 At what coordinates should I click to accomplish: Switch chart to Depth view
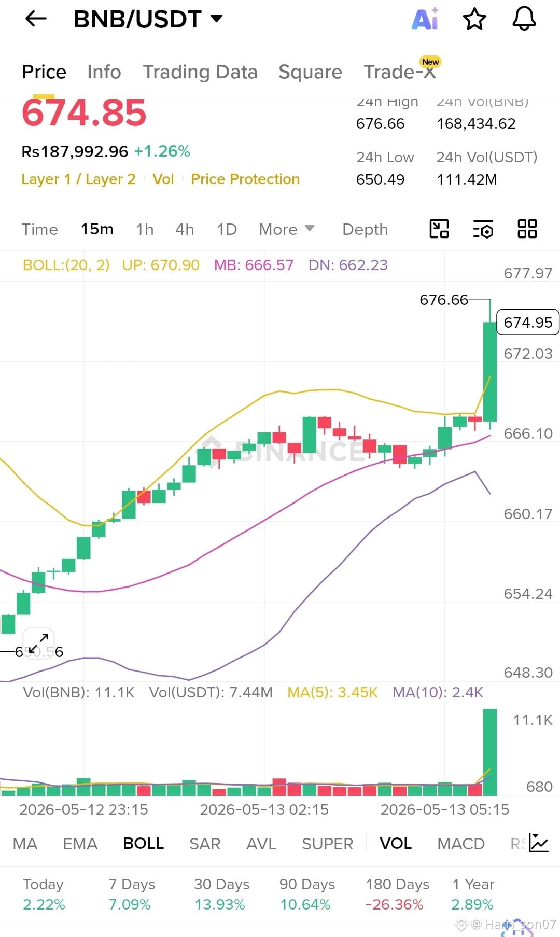(365, 229)
